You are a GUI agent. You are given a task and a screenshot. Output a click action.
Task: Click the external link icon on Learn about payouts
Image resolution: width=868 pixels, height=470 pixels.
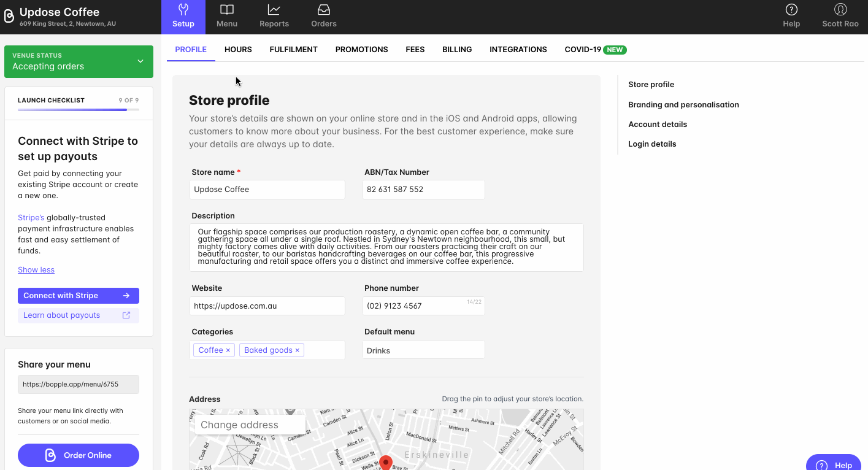point(126,315)
